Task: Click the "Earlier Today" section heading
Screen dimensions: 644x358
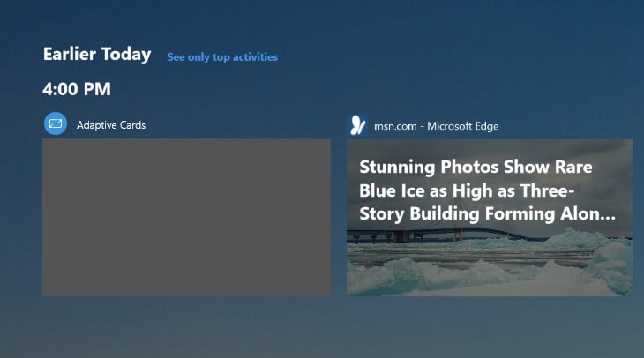Action: [x=97, y=55]
